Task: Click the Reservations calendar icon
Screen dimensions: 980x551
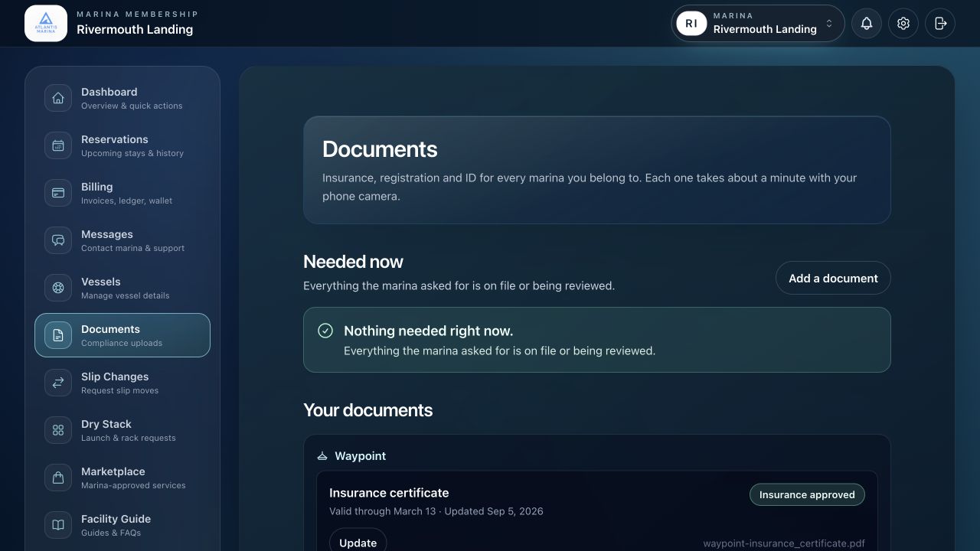Action: (58, 145)
